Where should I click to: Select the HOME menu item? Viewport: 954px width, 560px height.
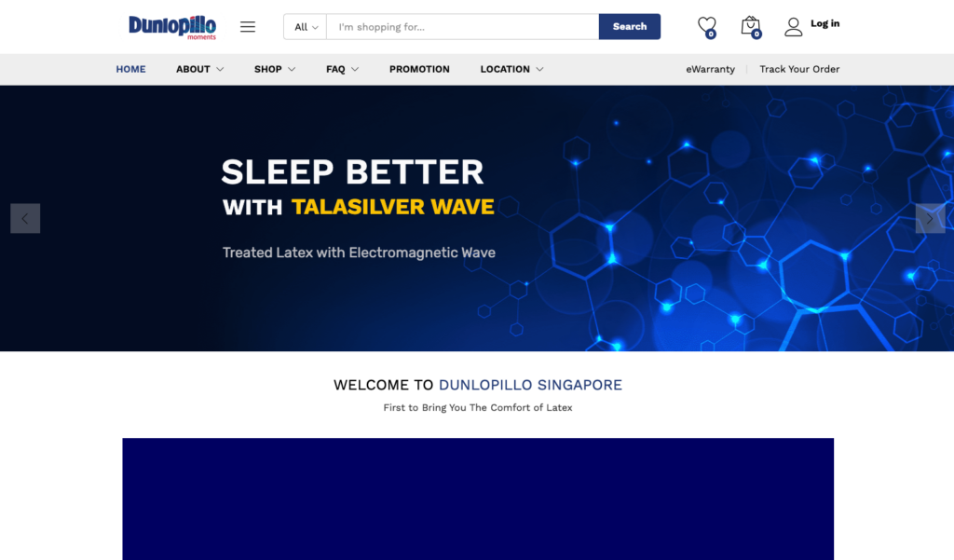click(x=130, y=69)
